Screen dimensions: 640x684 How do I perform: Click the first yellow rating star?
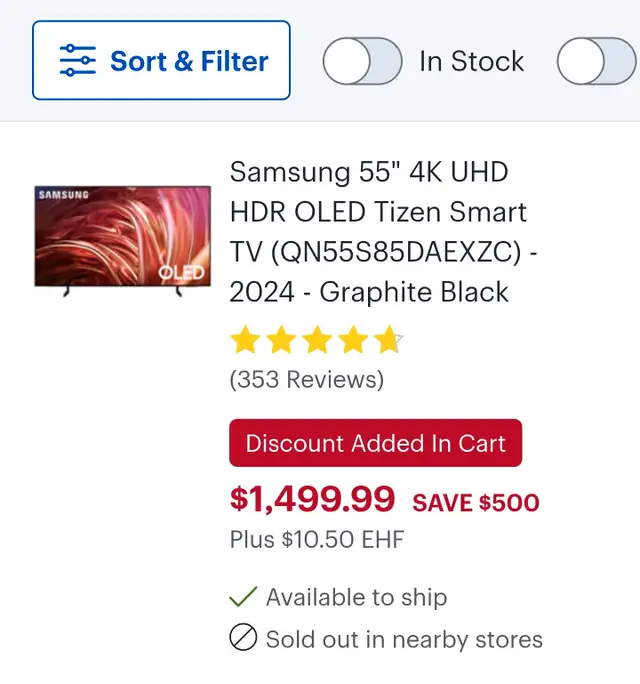click(245, 339)
